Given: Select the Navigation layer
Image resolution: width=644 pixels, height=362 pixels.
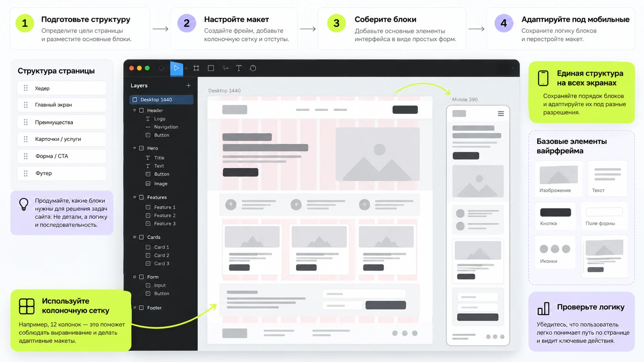Looking at the screenshot, I should [162, 127].
